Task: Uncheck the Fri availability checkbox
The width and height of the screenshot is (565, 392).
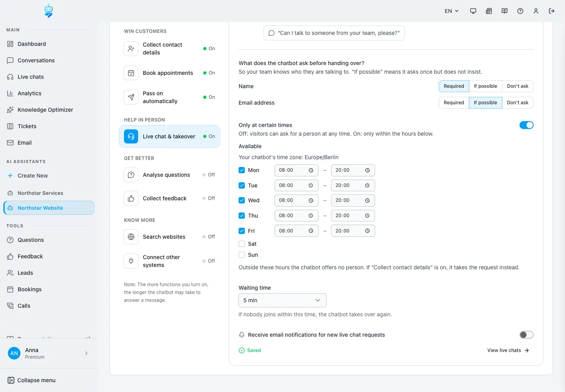Action: [242, 231]
